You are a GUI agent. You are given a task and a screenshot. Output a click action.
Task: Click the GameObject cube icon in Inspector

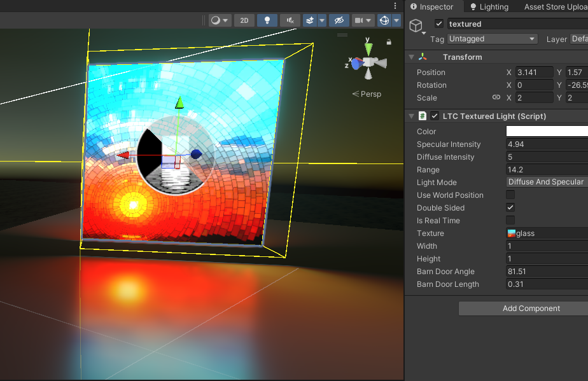pos(416,25)
